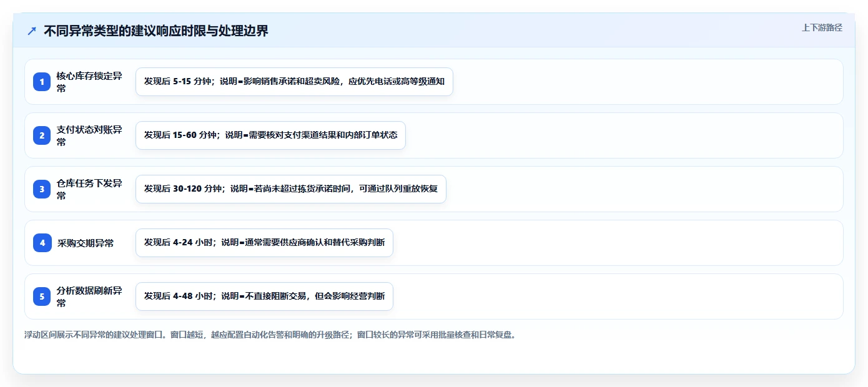The width and height of the screenshot is (868, 387).
Task: Open the 发现后 30-120 分钟 detail box
Action: (291, 189)
